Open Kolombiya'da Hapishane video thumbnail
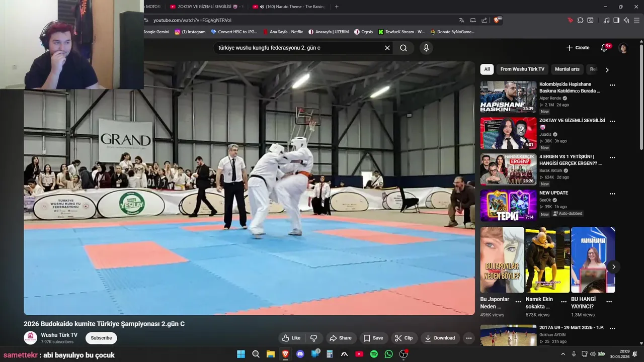Viewport: 644px width, 362px height. point(508,97)
